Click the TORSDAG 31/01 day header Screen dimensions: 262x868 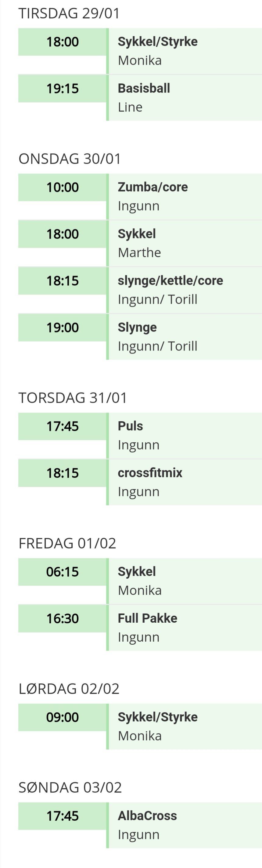73,398
